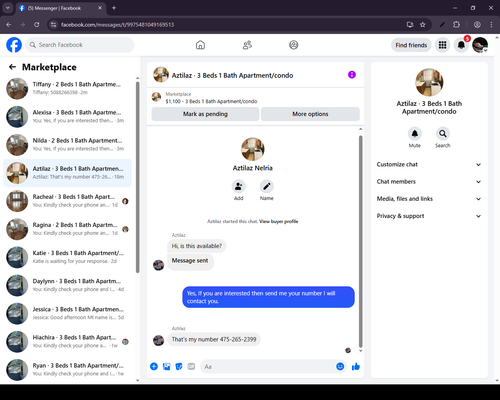Click the Aztilaz Nelria profile name
This screenshot has height=400, width=500.
[x=253, y=168]
